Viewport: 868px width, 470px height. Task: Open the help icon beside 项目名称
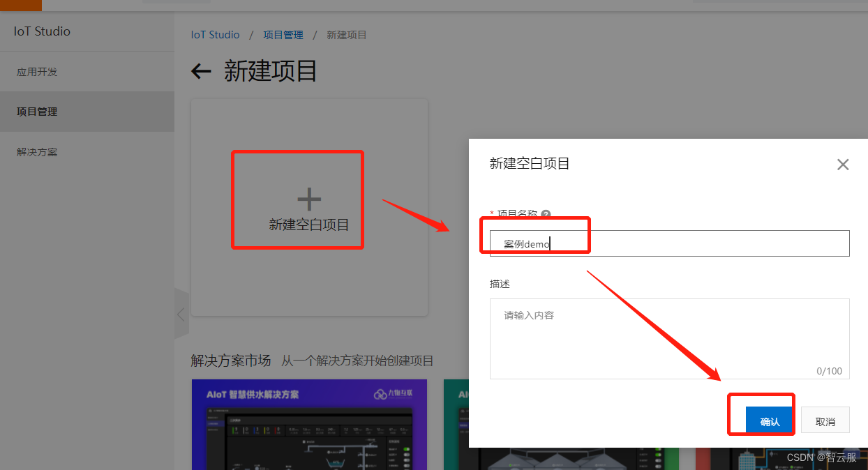coord(546,214)
